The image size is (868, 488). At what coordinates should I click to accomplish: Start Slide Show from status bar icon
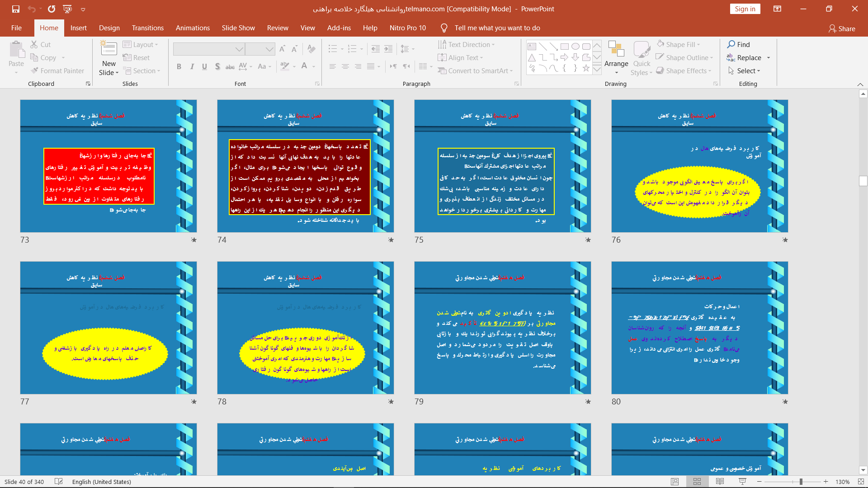pos(742,482)
